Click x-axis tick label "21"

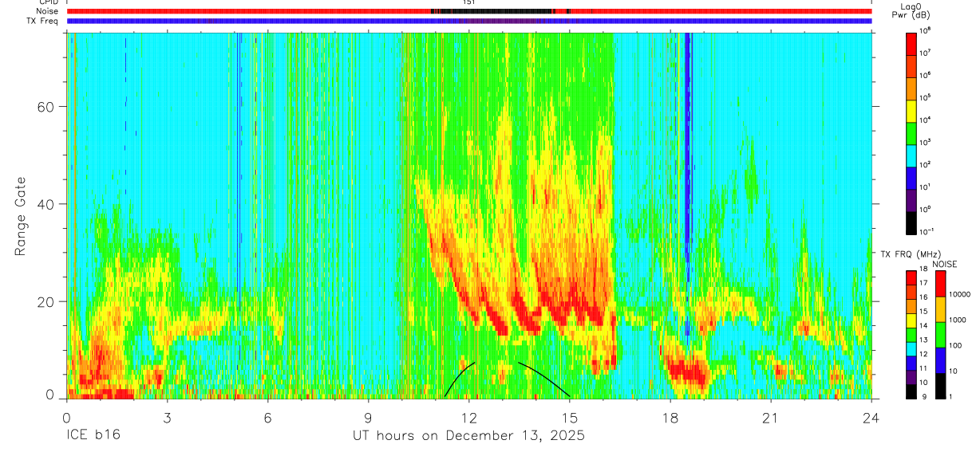[x=770, y=417]
